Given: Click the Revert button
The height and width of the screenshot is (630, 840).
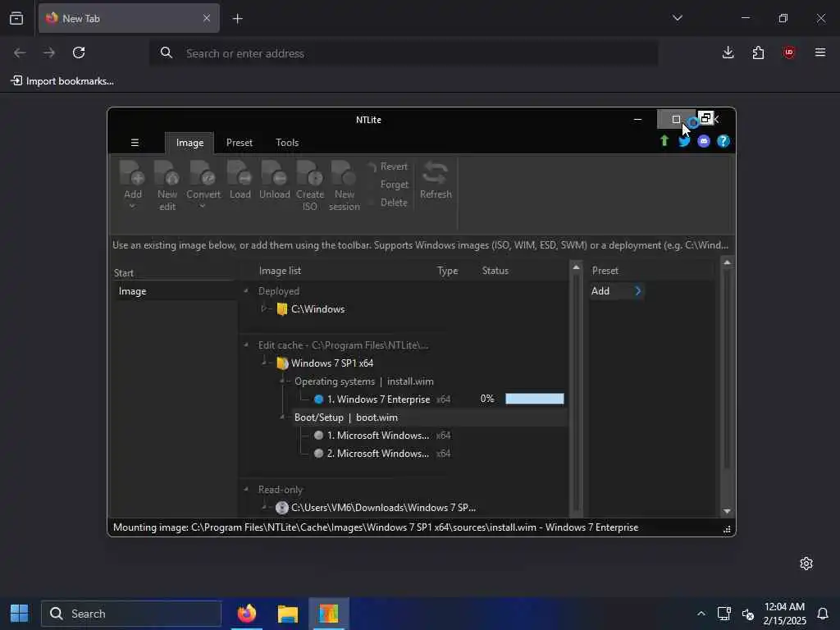Looking at the screenshot, I should click(x=388, y=167).
